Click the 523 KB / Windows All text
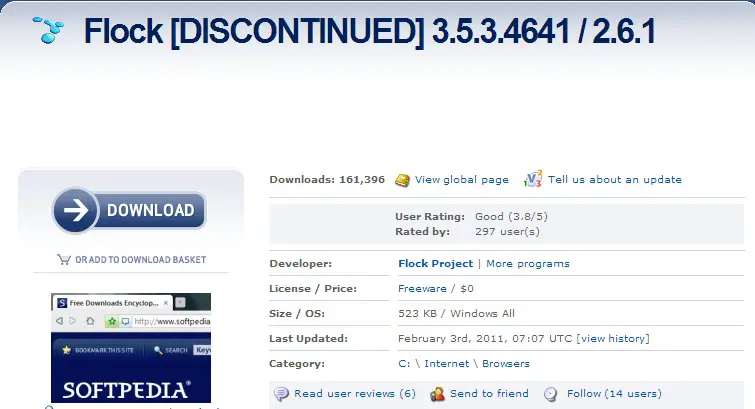 click(456, 314)
